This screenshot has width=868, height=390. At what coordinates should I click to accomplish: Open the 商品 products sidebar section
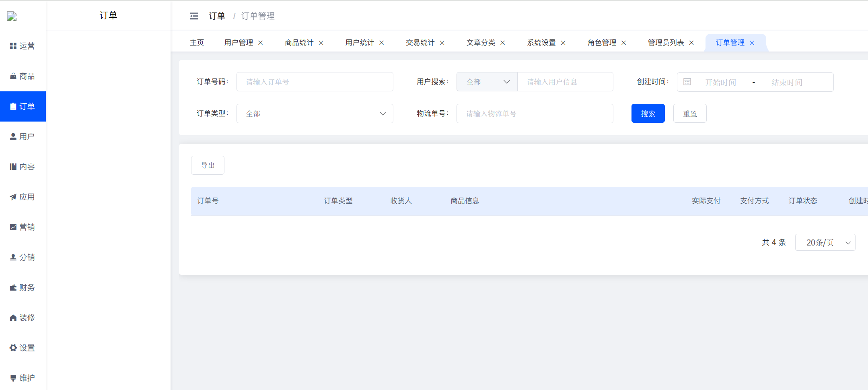point(23,76)
